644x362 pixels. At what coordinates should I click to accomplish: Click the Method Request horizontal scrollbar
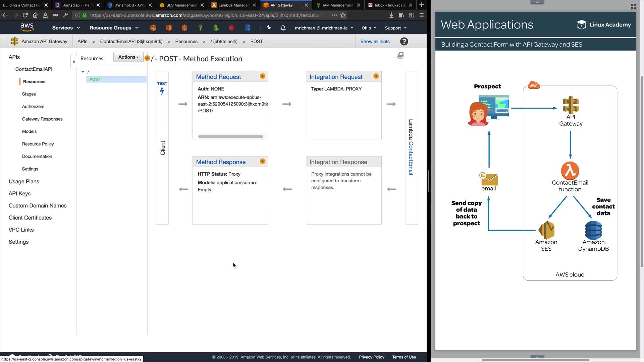click(x=230, y=136)
